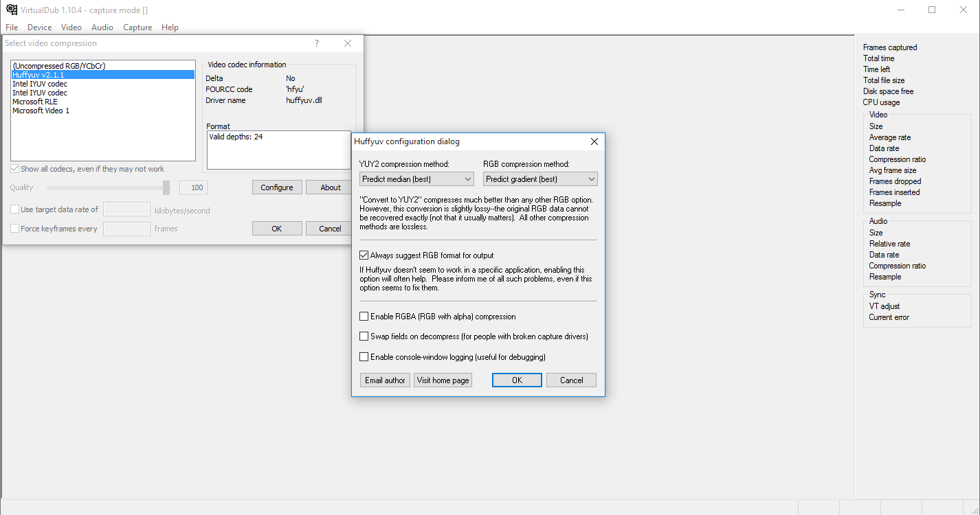Select Huffyuv v2.1.1 codec entry

click(103, 75)
